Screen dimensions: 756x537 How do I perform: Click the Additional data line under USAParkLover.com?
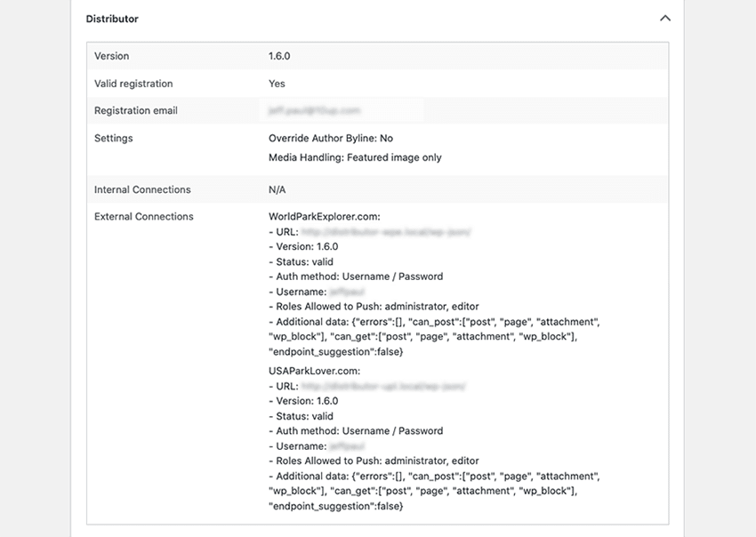[434, 477]
